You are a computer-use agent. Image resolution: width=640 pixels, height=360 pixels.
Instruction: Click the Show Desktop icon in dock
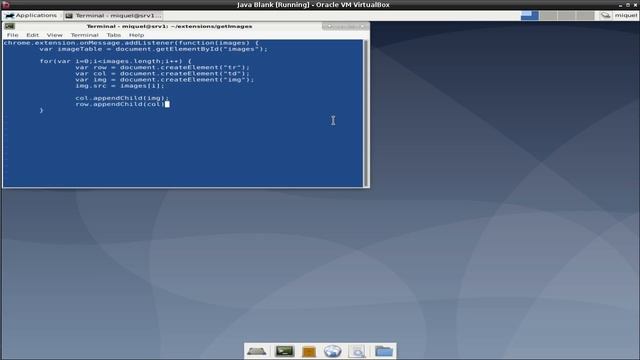coord(257,351)
